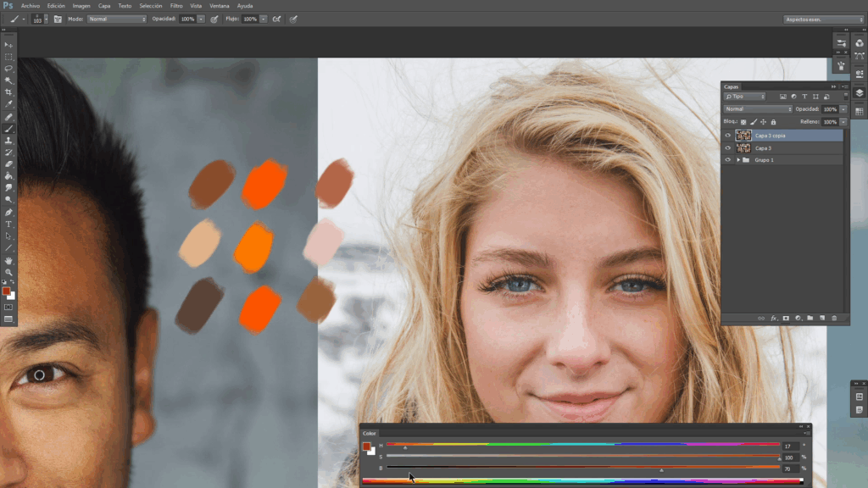868x488 pixels.
Task: Open the Archivo menu
Action: tap(31, 6)
